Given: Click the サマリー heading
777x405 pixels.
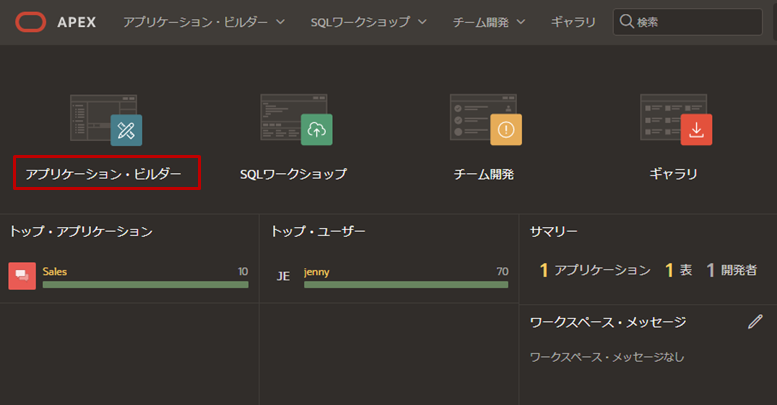Looking at the screenshot, I should click(x=554, y=231).
